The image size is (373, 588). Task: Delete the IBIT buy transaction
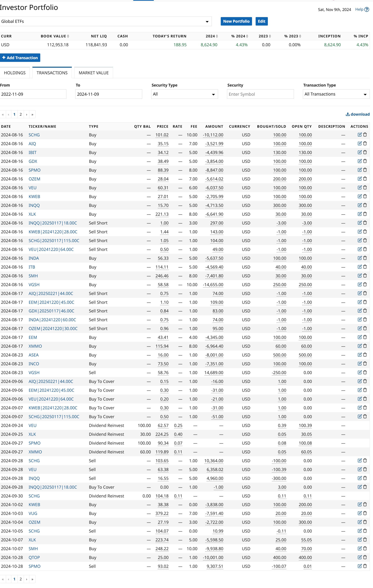point(365,152)
